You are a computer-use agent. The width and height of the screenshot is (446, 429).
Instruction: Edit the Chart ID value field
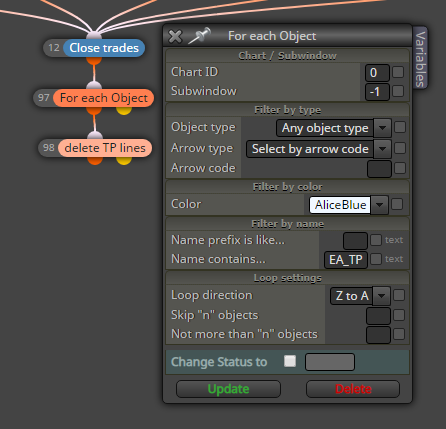coord(377,73)
